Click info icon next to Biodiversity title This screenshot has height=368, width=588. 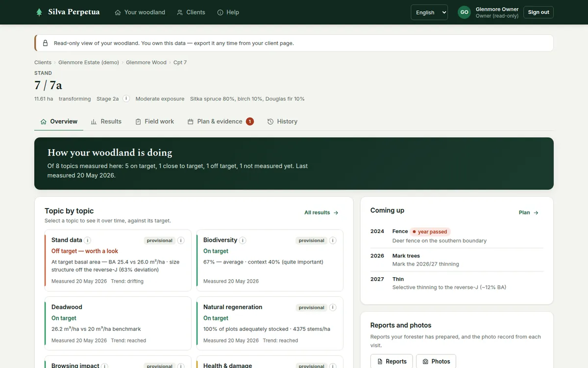[x=243, y=240]
